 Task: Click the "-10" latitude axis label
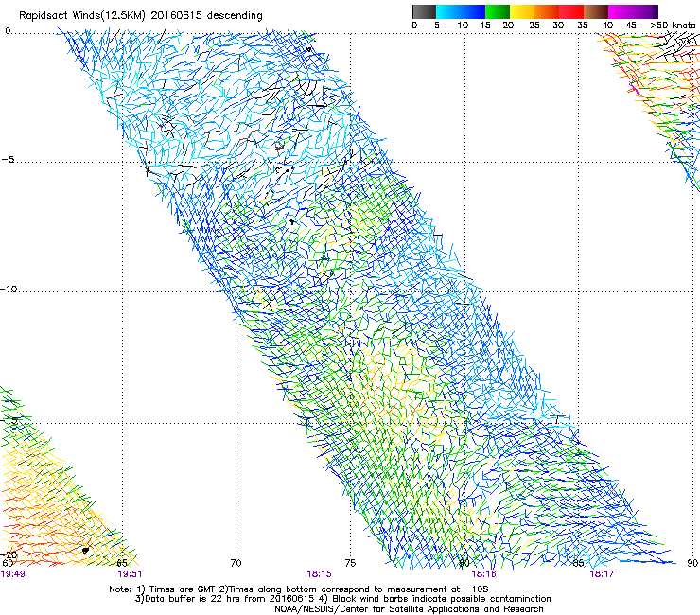9,289
